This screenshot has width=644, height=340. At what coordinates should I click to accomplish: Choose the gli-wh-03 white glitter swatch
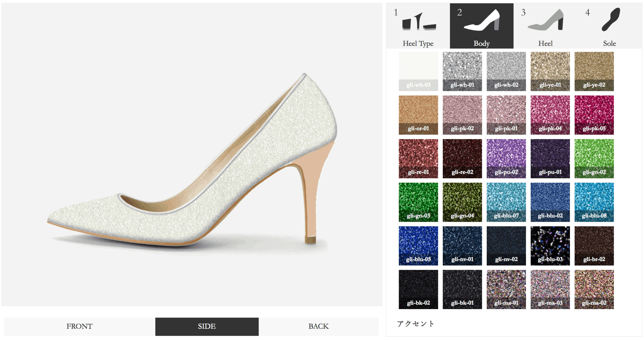pos(418,71)
